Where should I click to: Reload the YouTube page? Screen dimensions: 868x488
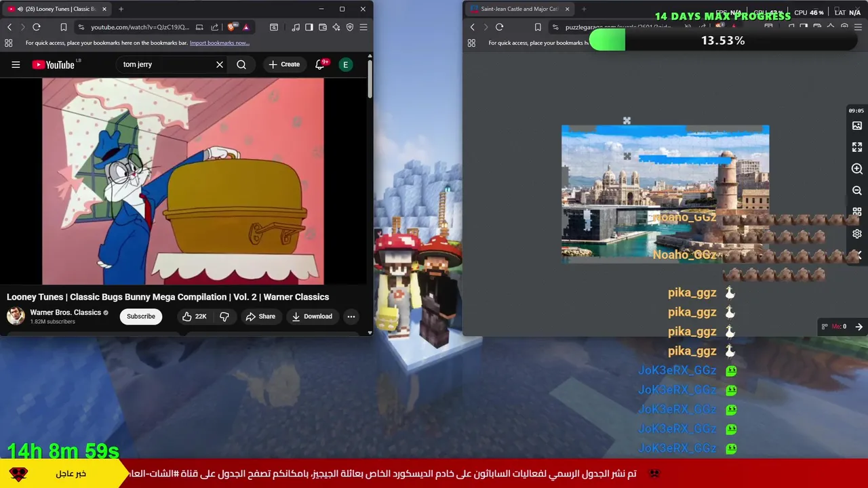[37, 27]
